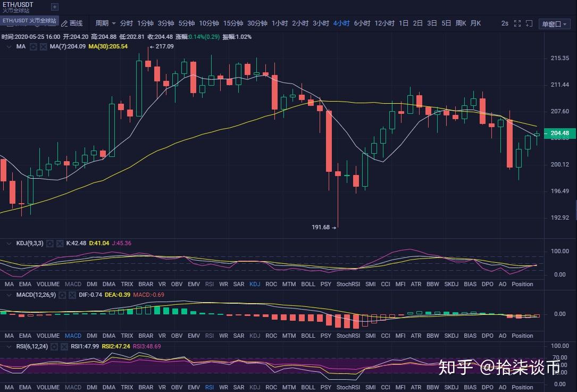Choose highlighted MACD in the MACD panel's row

click(73, 336)
